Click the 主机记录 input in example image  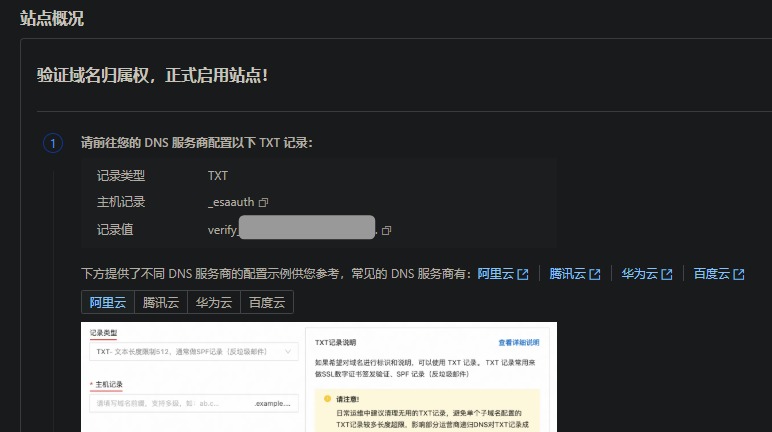click(194, 403)
